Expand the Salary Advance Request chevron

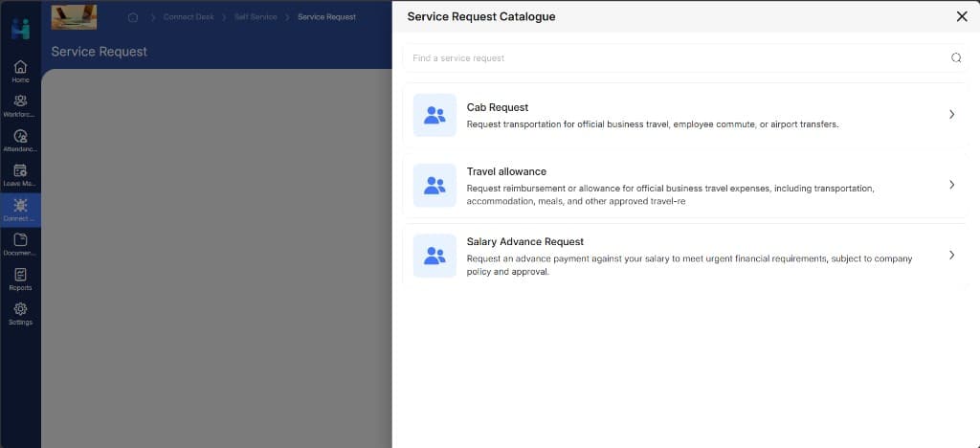(952, 255)
